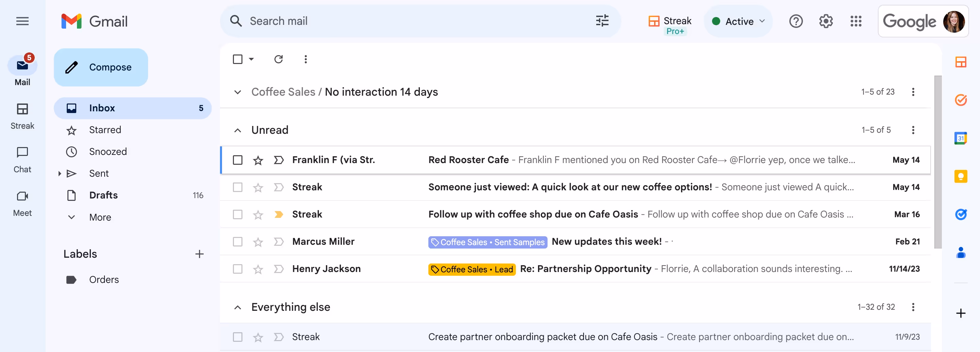Screen dimensions: 980x352
Task: Open the main menu hamburger icon
Action: [22, 21]
